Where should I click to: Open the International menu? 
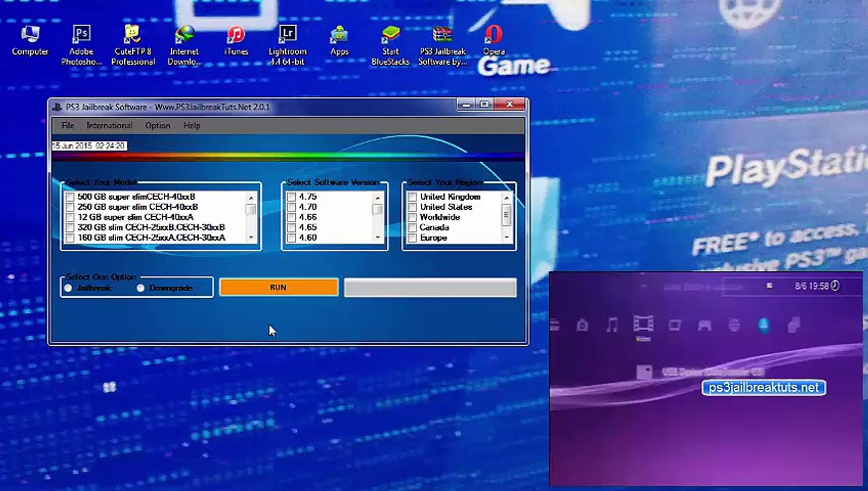(109, 126)
